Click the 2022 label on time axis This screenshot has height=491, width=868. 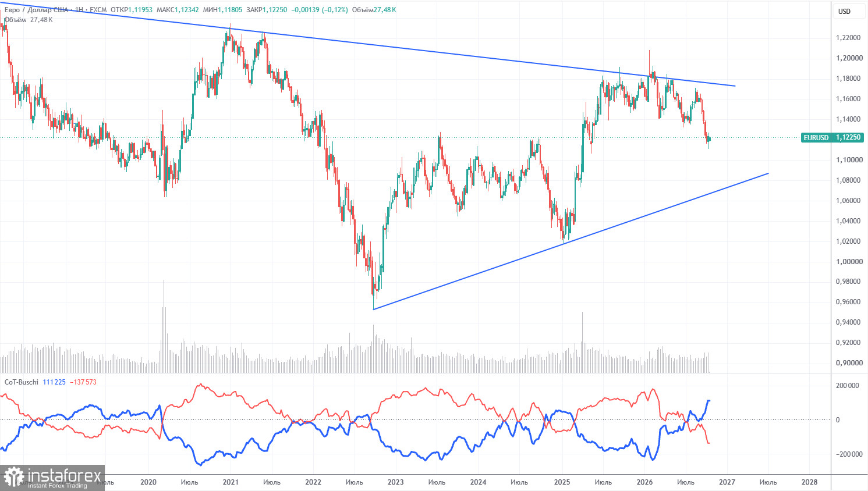[x=313, y=482]
